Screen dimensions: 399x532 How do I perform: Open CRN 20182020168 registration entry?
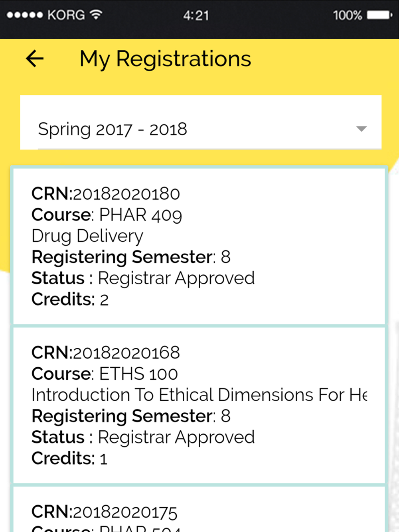coord(106,353)
